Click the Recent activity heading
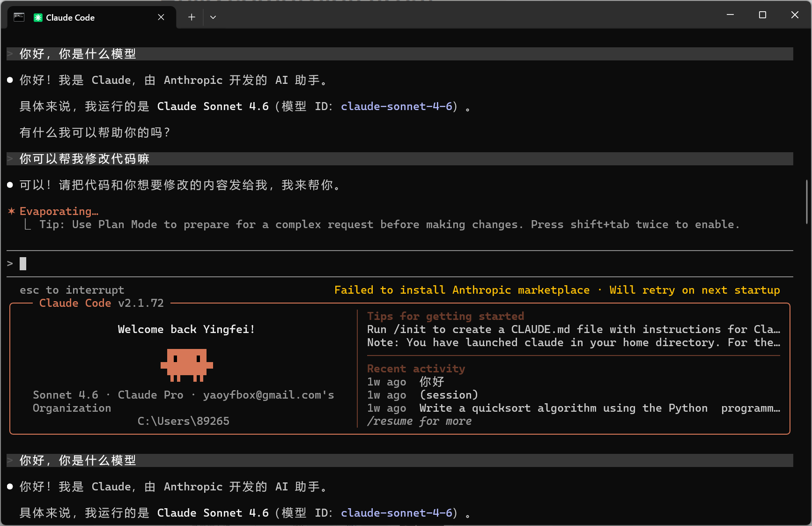Viewport: 812px width, 526px height. (x=416, y=369)
